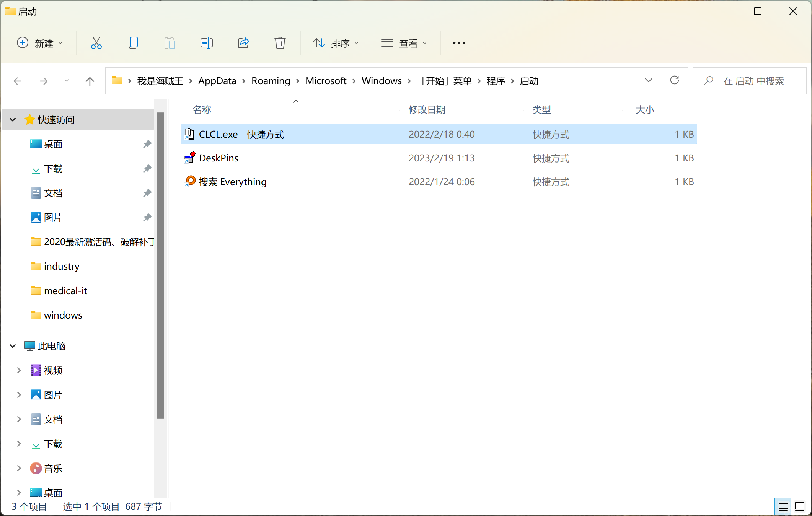Click the navigation pane vertical scrollbar
This screenshot has height=516, width=812.
(160, 265)
